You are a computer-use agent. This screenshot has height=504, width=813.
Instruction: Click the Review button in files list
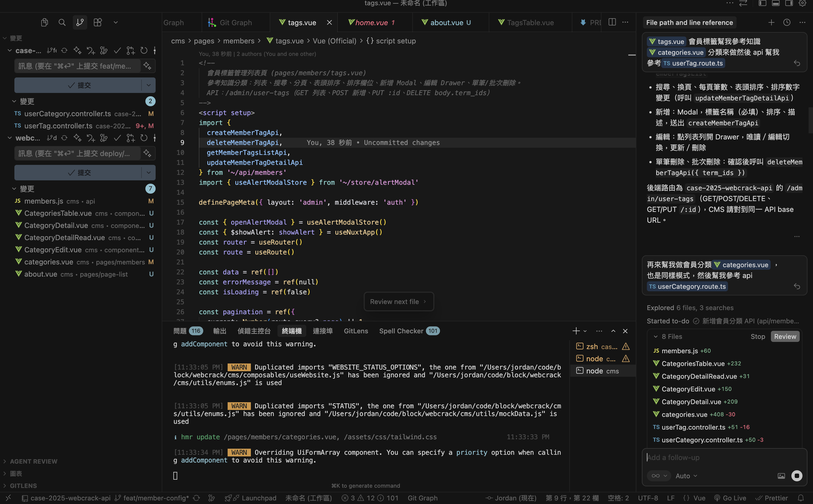(785, 337)
